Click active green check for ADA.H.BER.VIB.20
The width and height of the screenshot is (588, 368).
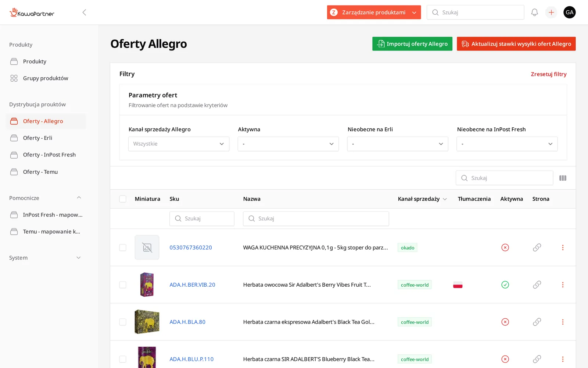pyautogui.click(x=505, y=285)
